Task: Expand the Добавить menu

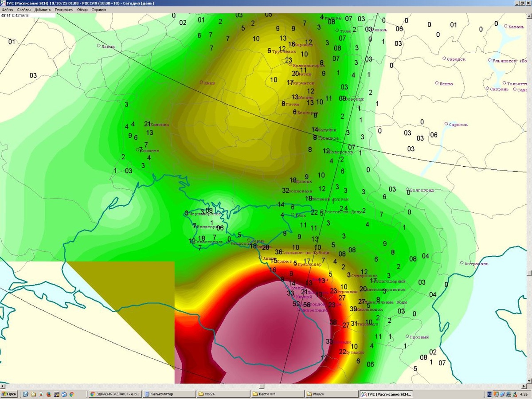Action: click(x=43, y=9)
